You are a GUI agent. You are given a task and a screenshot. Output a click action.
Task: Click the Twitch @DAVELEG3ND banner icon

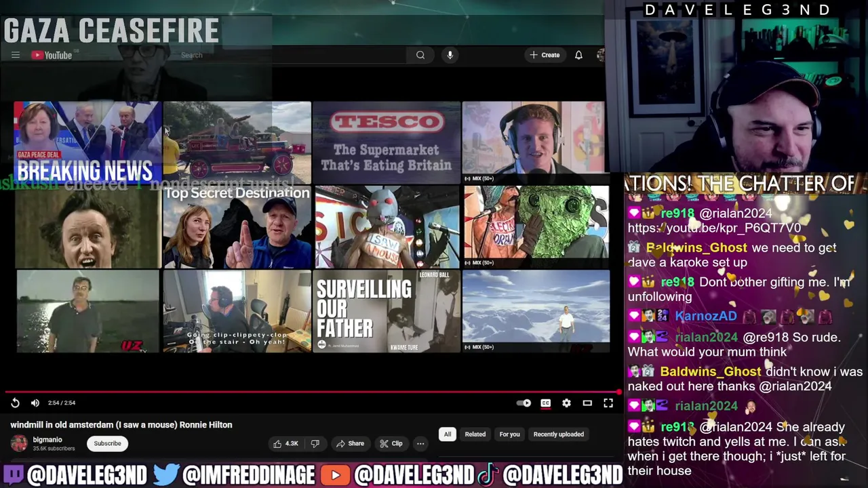pyautogui.click(x=12, y=474)
